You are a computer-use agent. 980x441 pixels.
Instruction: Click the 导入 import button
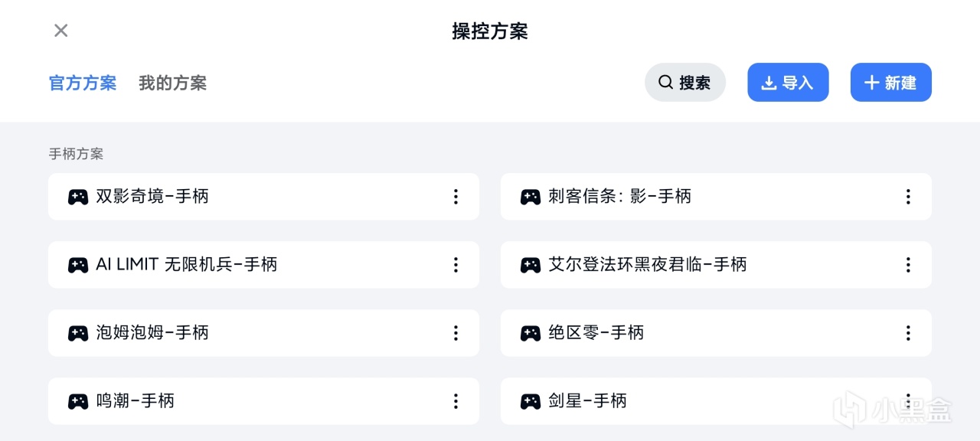788,83
